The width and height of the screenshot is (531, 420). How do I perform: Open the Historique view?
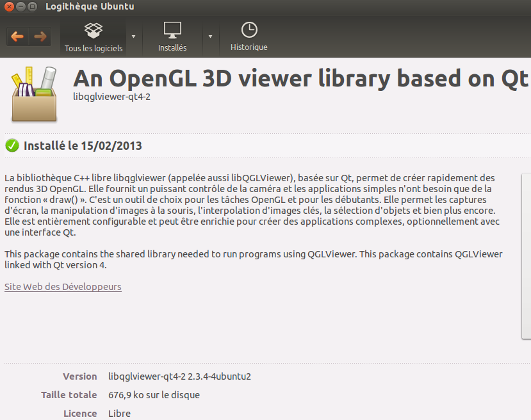coord(249,37)
